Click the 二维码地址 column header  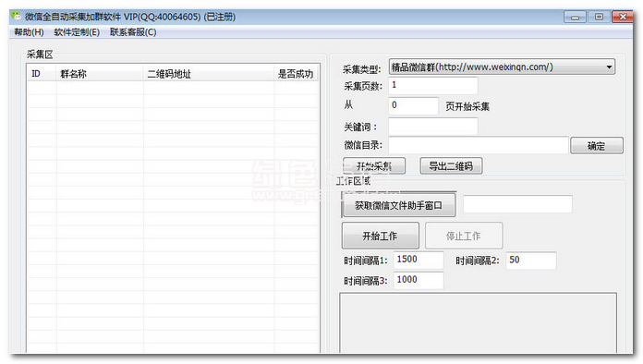click(x=209, y=74)
